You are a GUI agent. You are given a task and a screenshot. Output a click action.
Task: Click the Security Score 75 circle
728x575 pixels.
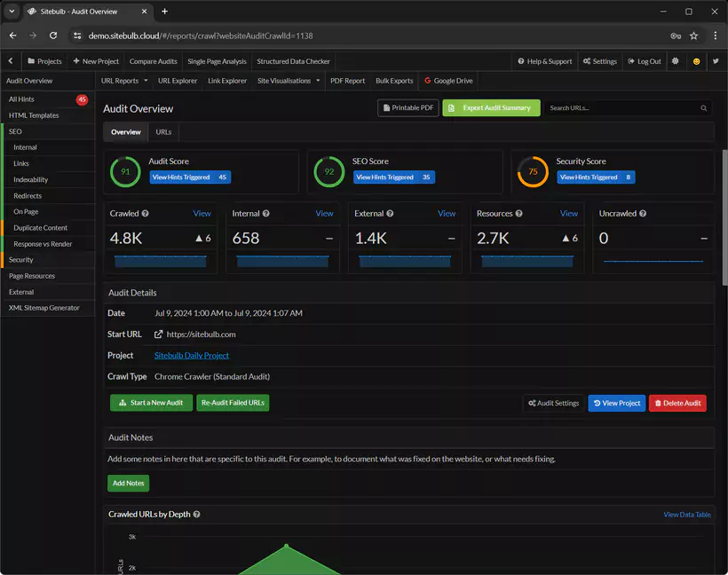(533, 172)
